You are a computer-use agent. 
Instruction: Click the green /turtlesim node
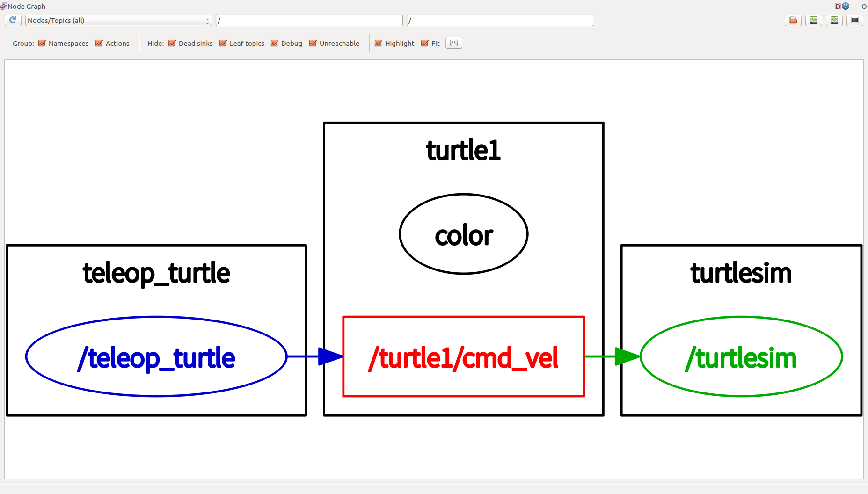[742, 356]
